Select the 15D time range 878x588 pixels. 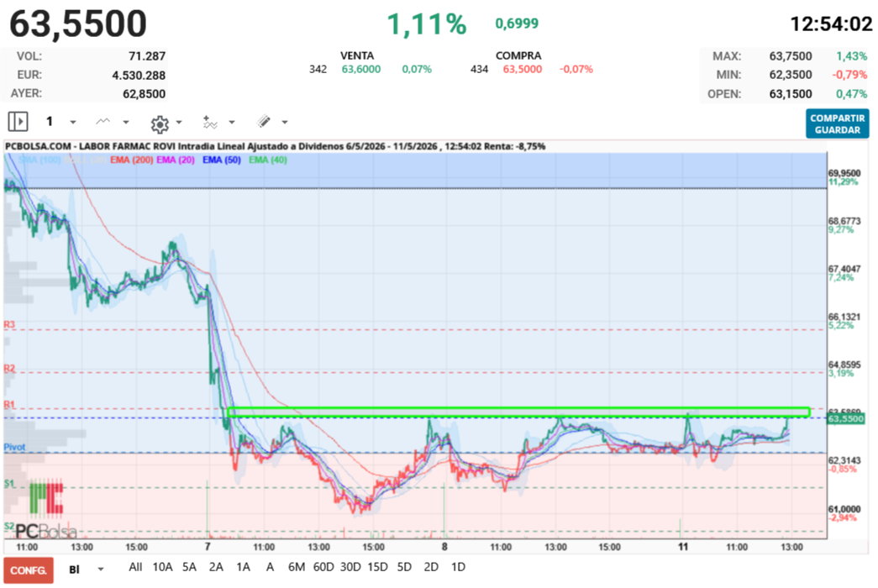377,567
